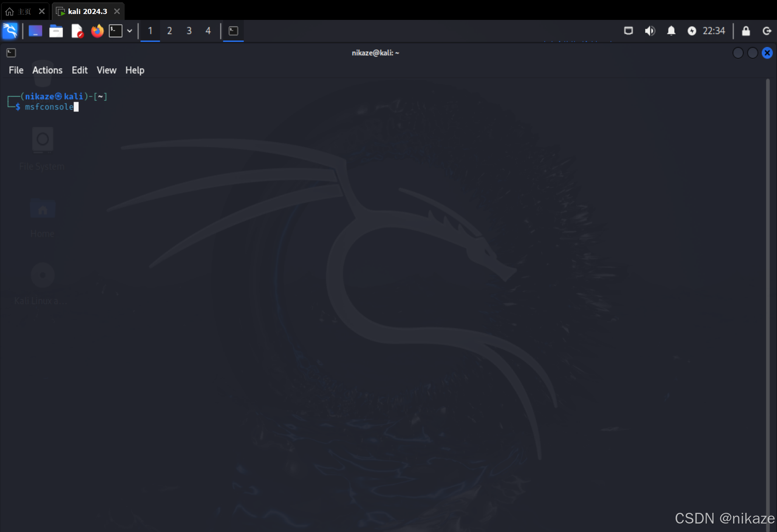Open the text editor launcher icon

(x=77, y=31)
